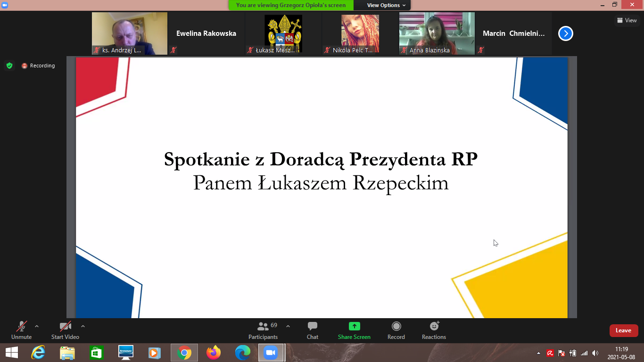
Task: Switch to Google Chrome in the taskbar
Action: point(184,353)
